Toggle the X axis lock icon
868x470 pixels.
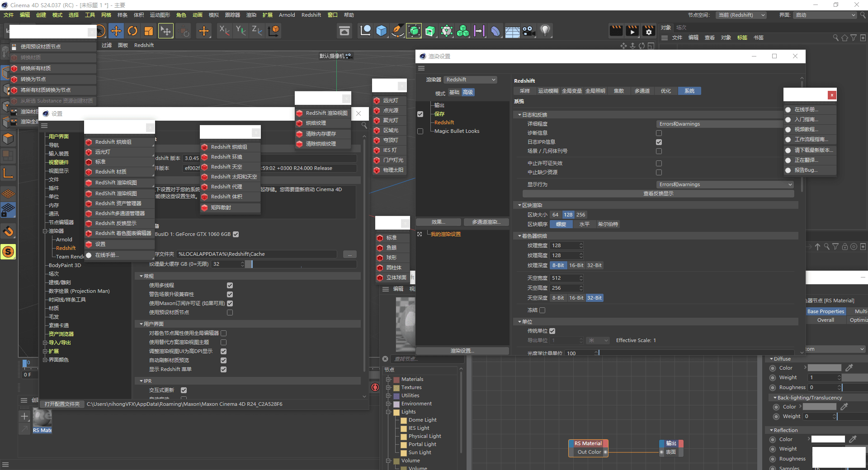(x=224, y=31)
